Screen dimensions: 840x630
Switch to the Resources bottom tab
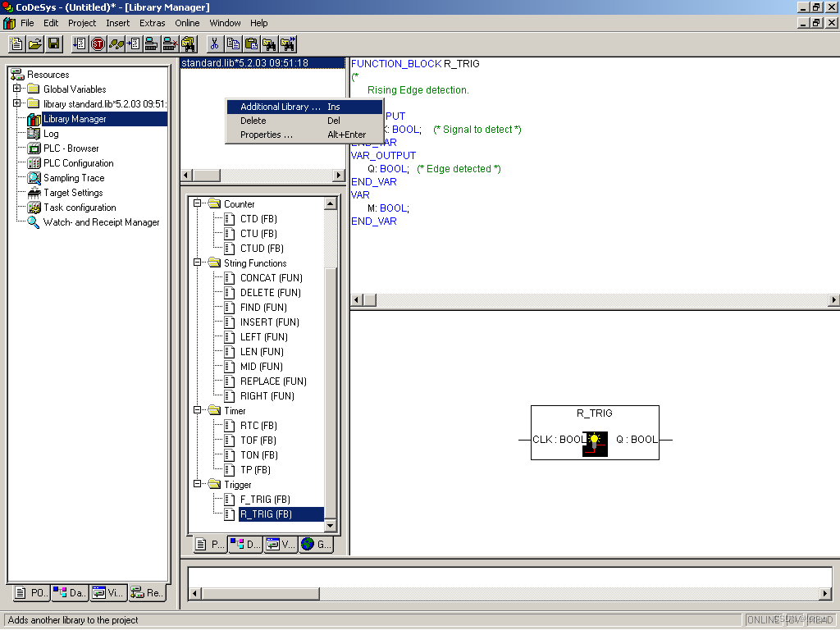tap(147, 592)
